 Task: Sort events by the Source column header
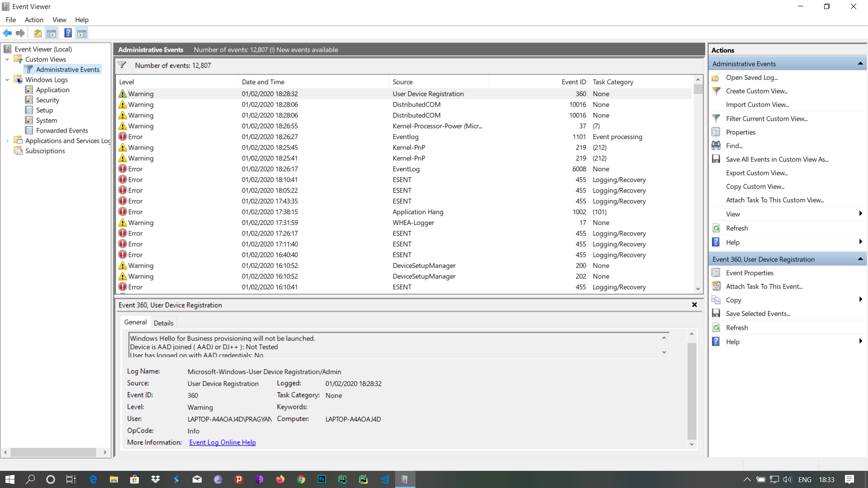pyautogui.click(x=439, y=82)
